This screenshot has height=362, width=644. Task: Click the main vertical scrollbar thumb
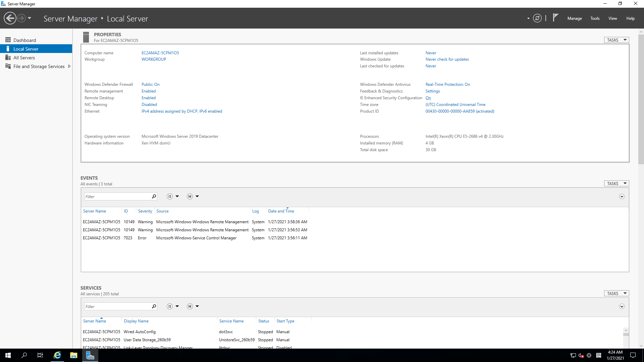tap(641, 99)
